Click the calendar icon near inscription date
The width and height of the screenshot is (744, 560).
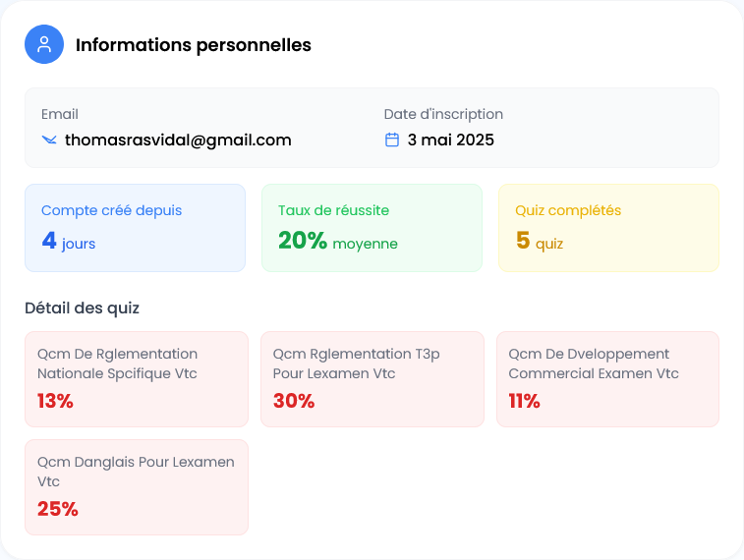[x=392, y=140]
